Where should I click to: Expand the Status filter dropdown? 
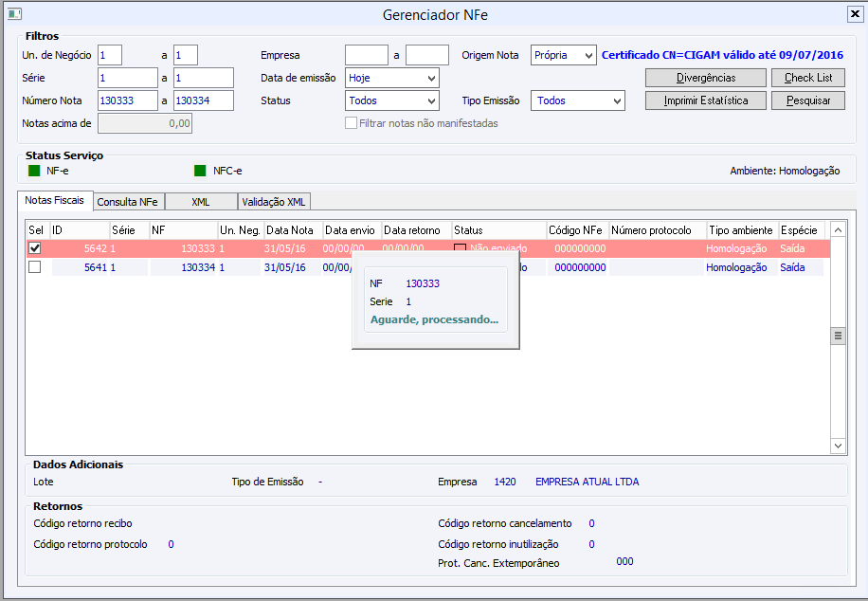[x=392, y=100]
